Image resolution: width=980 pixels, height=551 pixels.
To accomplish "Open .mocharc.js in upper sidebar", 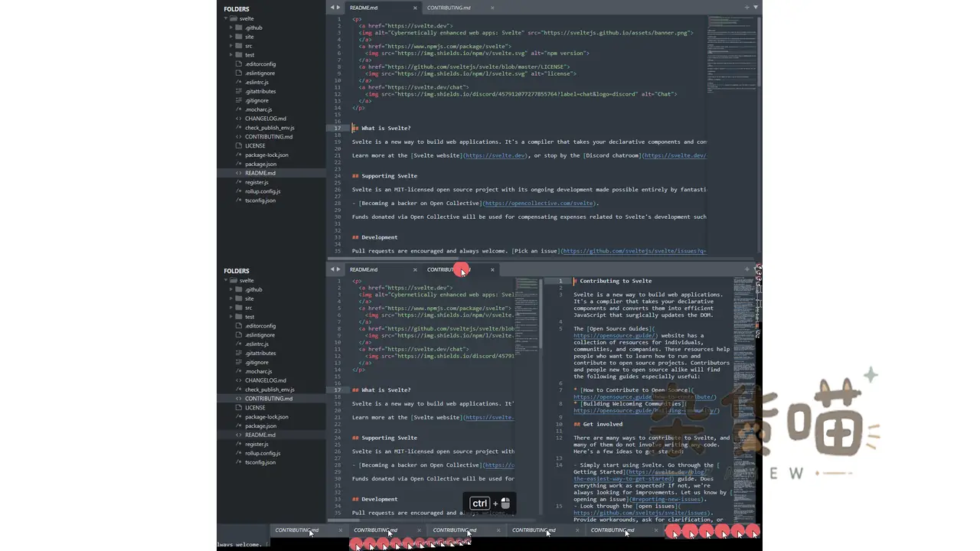I will 258,109.
